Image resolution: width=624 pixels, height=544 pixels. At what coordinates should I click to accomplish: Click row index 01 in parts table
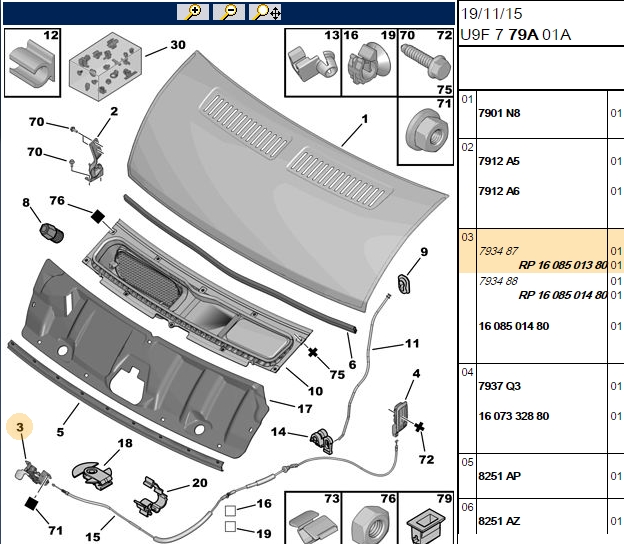[x=467, y=99]
